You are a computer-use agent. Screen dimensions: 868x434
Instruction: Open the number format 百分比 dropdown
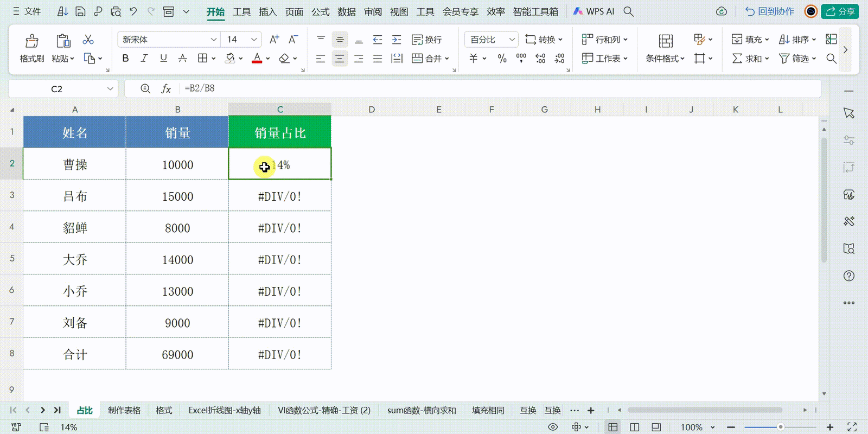coord(512,39)
